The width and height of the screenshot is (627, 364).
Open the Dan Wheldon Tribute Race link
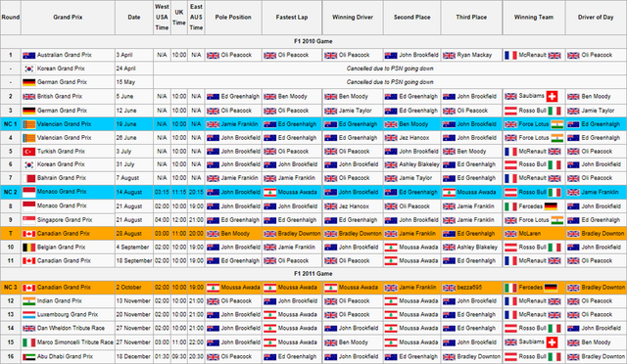[x=71, y=328]
